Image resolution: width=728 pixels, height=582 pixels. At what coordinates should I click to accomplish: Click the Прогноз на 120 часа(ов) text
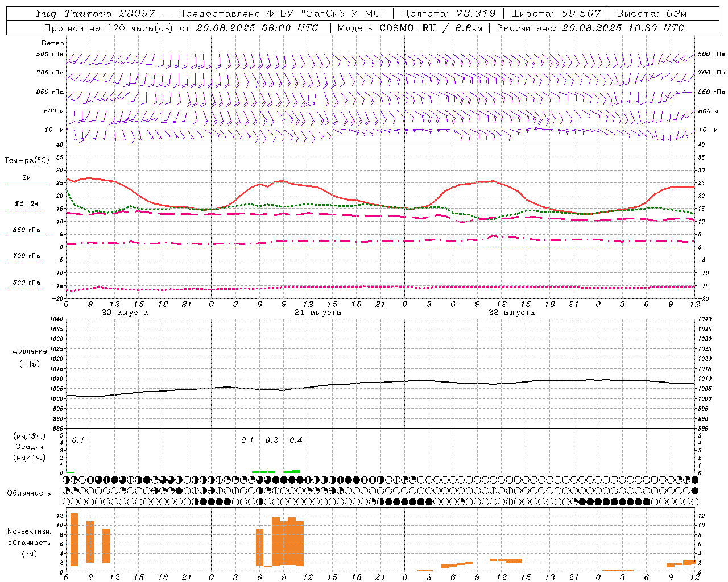109,28
